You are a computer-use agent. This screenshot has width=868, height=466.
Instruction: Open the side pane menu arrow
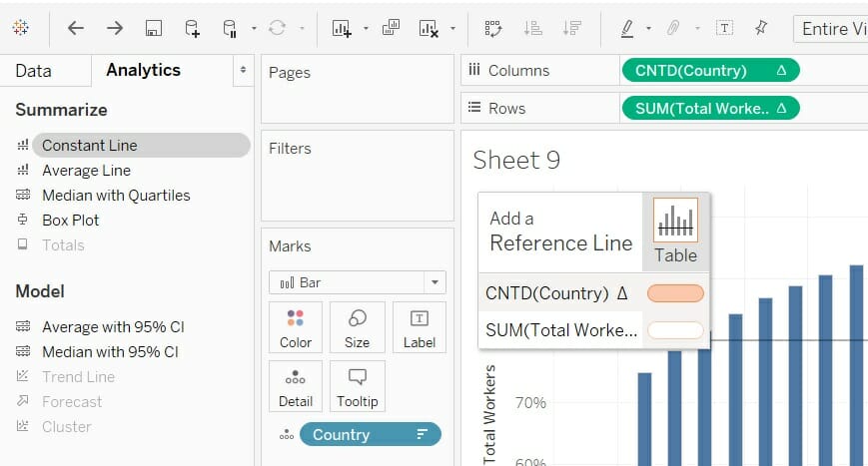coord(243,70)
